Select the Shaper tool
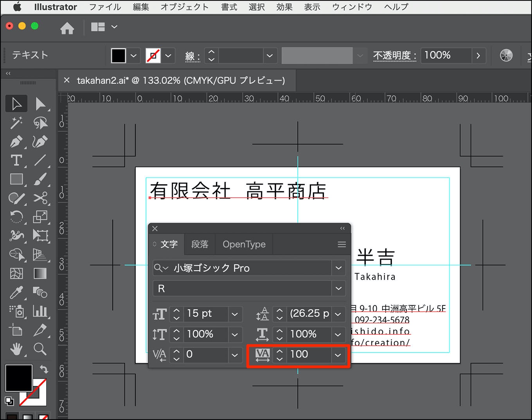Viewport: 532px width, 420px height. tap(16, 198)
